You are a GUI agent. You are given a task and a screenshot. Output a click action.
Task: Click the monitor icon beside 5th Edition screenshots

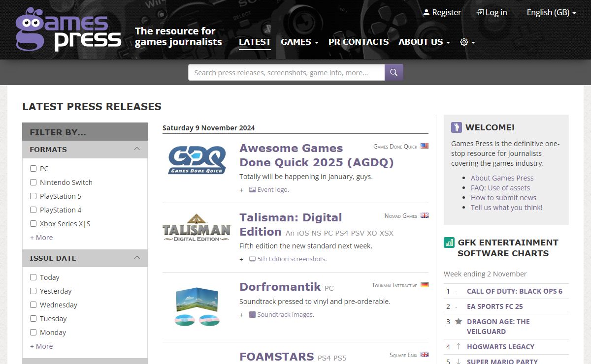252,259
